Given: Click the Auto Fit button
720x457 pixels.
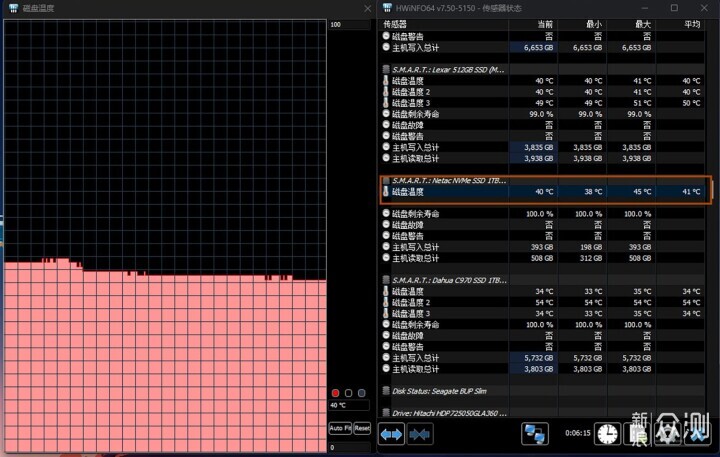Looking at the screenshot, I should (x=340, y=428).
